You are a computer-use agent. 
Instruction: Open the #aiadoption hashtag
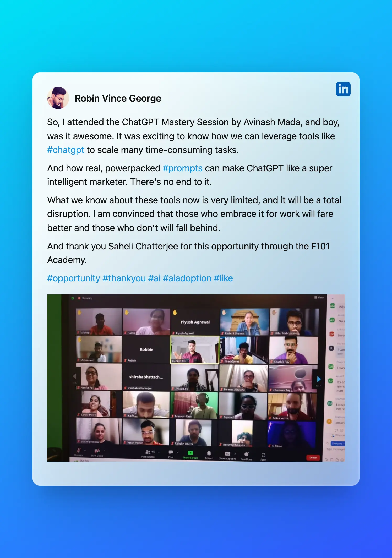click(x=187, y=278)
